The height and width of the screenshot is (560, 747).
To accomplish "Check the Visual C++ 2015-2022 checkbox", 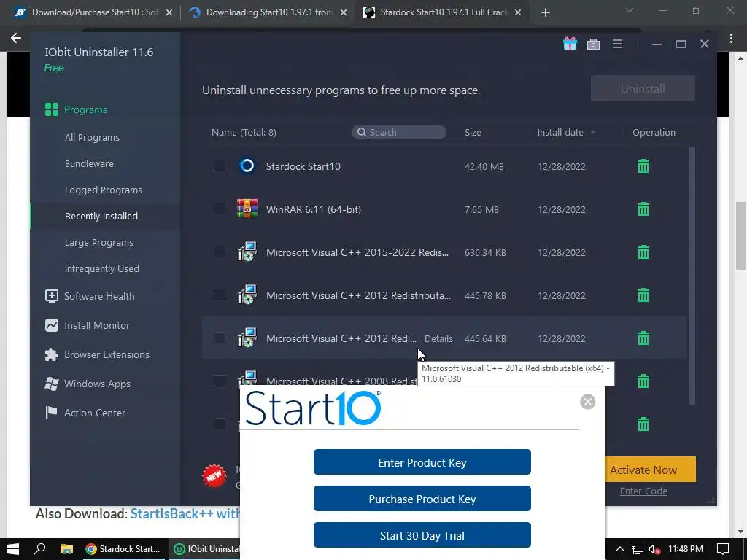I will 219,252.
